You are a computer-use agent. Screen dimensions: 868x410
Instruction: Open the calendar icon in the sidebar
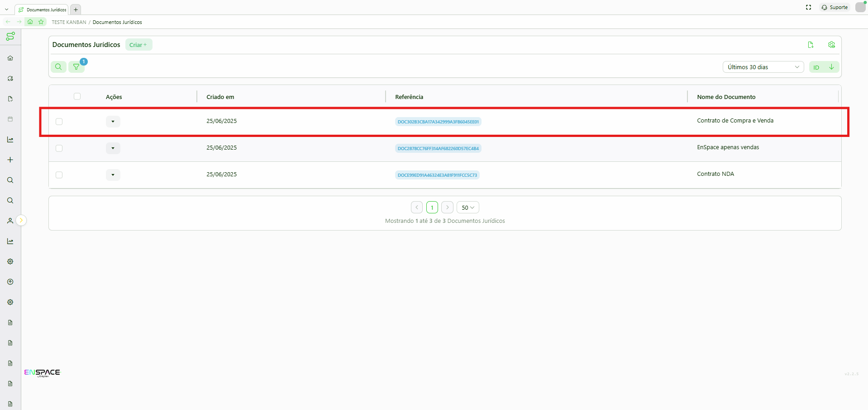click(x=10, y=119)
